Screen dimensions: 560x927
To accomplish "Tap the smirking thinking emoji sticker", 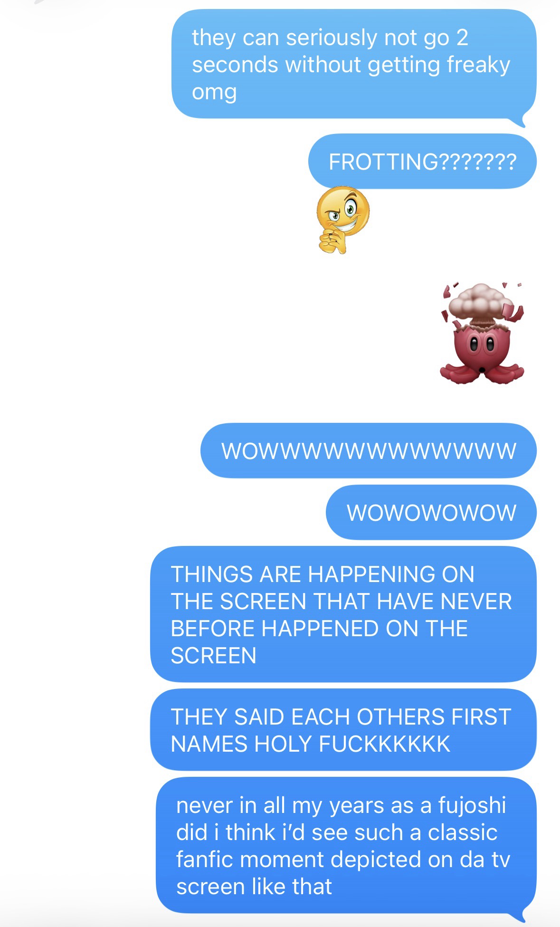I will click(343, 220).
